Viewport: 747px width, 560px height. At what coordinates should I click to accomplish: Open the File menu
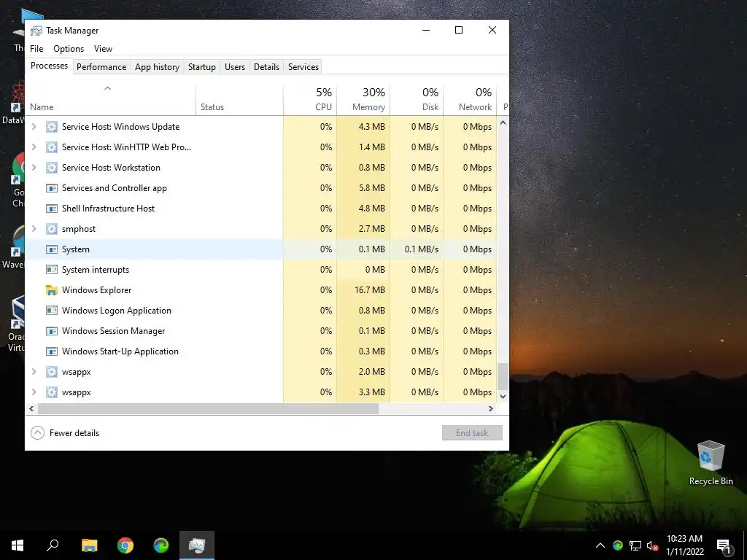click(36, 49)
